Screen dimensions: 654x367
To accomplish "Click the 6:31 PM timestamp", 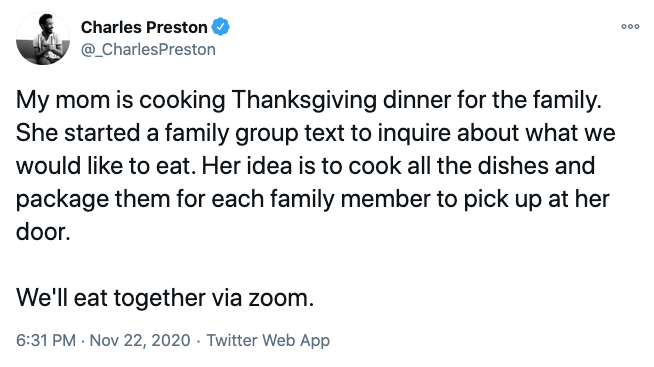I will tap(46, 340).
